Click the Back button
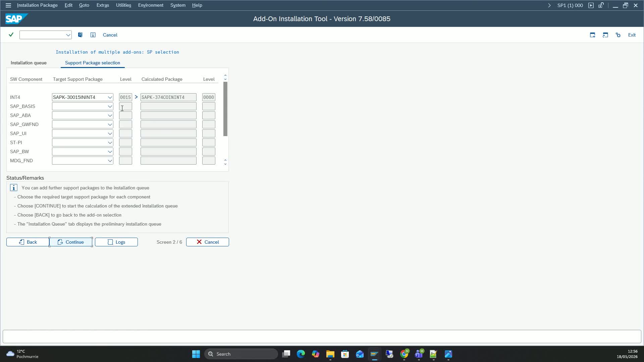Image resolution: width=644 pixels, height=362 pixels. coord(28,242)
